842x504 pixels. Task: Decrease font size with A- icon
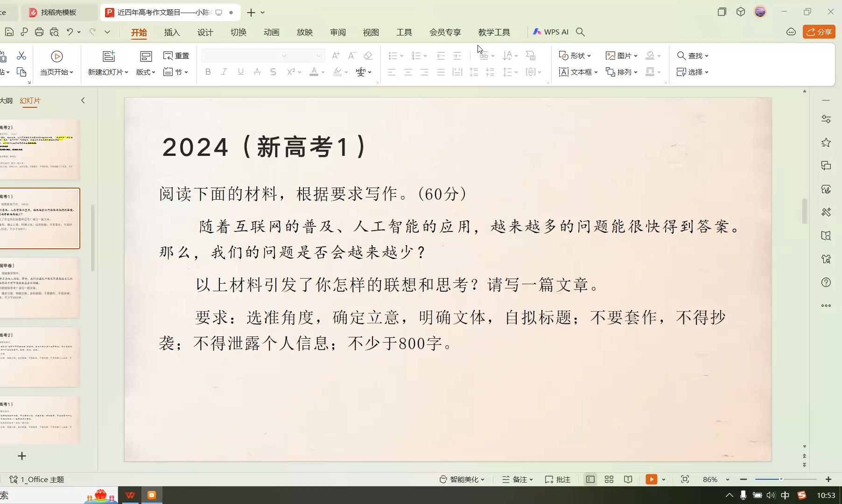[352, 56]
